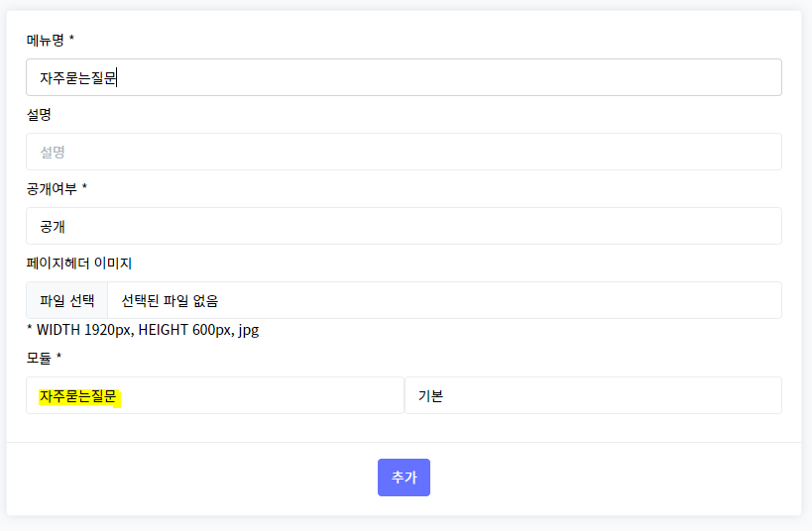Place cursor on 자주묻는질문 text in 메뉴명 field
The width and height of the screenshot is (812, 531).
(x=78, y=77)
